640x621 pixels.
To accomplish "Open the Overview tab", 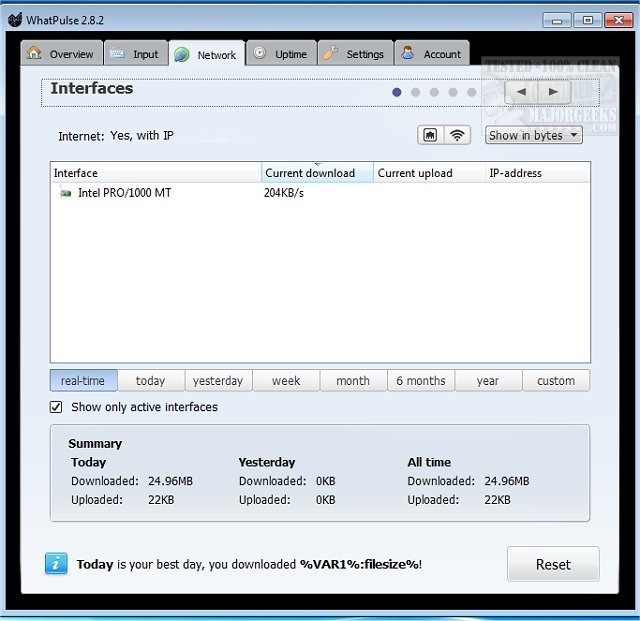I will pos(62,53).
